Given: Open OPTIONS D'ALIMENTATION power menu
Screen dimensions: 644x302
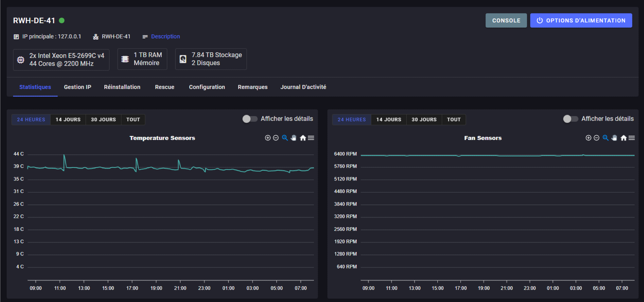Looking at the screenshot, I should [581, 20].
